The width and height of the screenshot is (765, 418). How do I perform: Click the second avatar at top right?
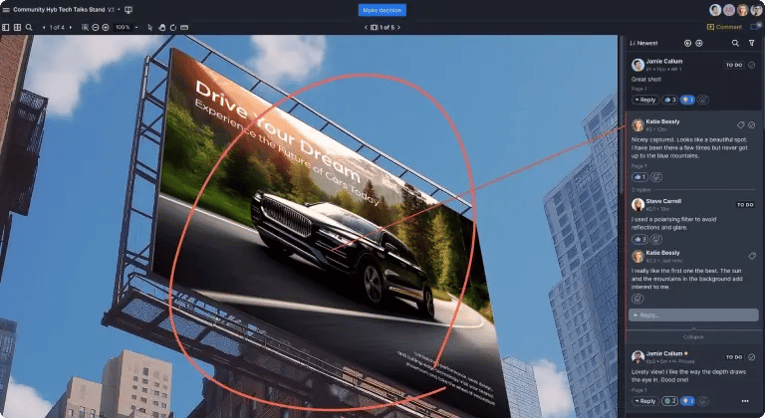[x=729, y=10]
